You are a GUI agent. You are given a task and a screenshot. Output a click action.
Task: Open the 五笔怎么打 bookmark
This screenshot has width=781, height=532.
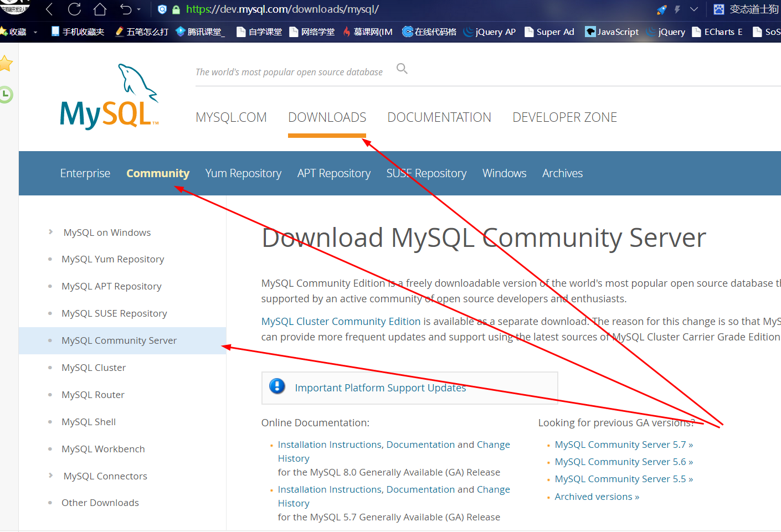point(141,32)
